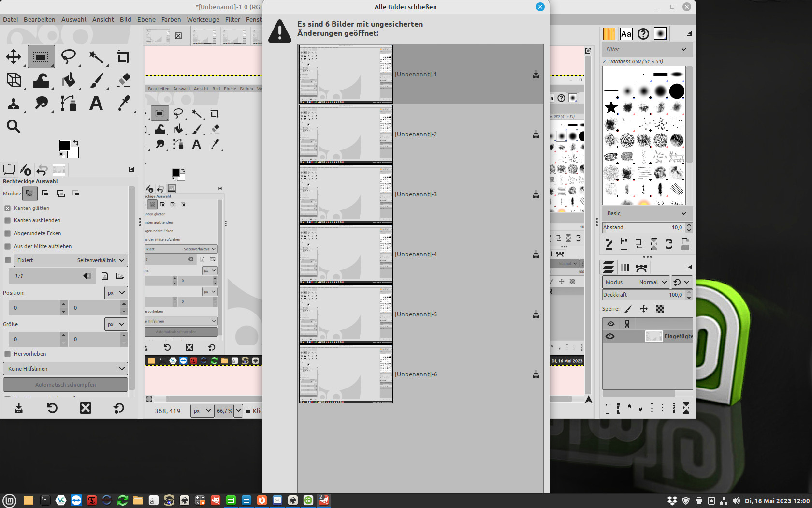Image resolution: width=812 pixels, height=508 pixels.
Task: Hide the Eingefügte layer with eye icon
Action: 610,336
